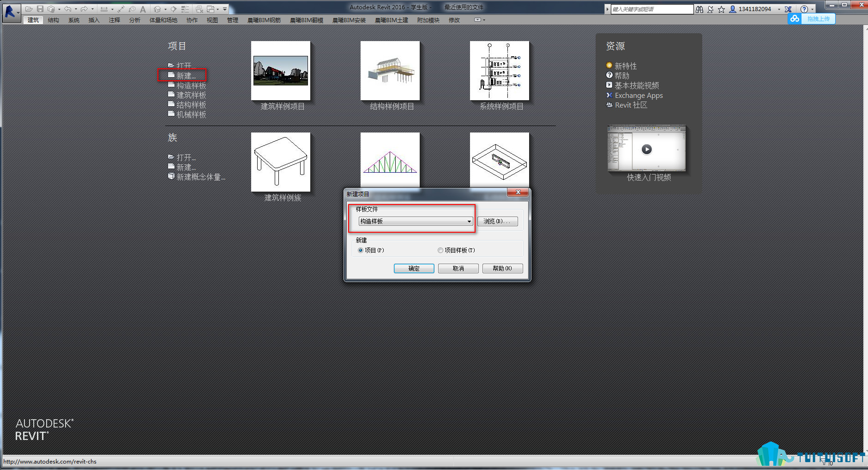
Task: Switch to the 结构 ribbon tab
Action: (x=54, y=20)
